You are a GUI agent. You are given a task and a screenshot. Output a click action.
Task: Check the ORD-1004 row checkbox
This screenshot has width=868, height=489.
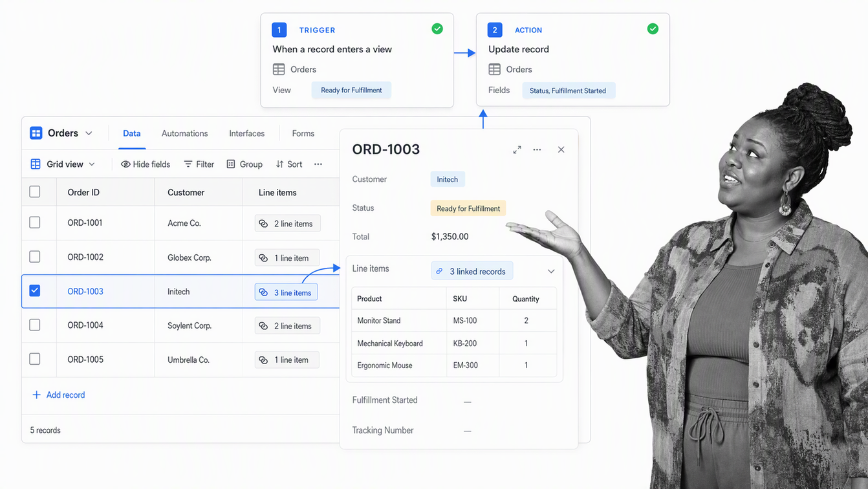[x=35, y=325]
